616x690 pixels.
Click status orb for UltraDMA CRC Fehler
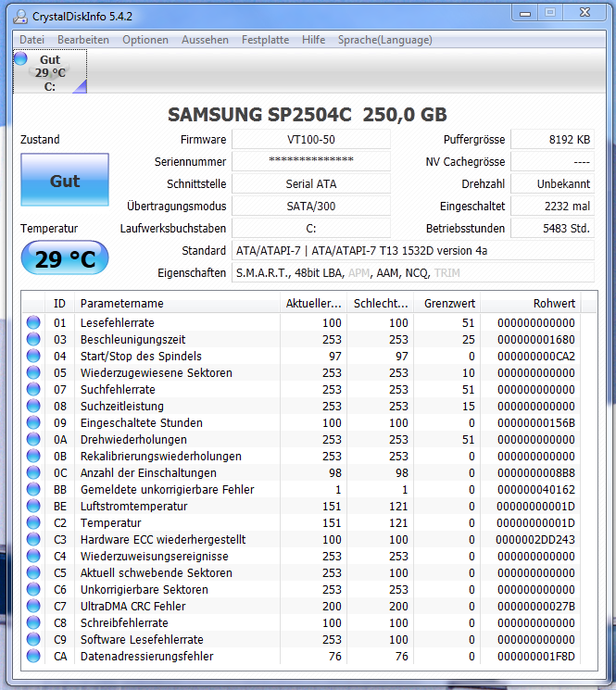[33, 606]
